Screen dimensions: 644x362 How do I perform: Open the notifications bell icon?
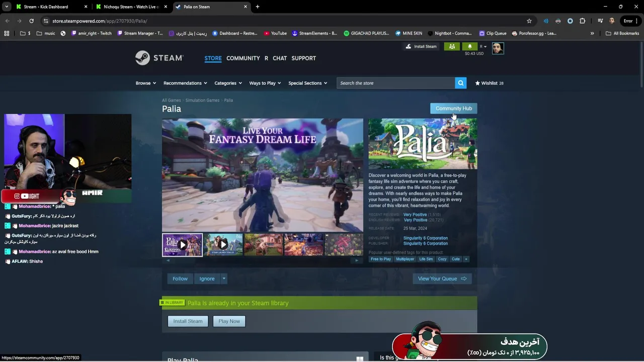point(470,46)
